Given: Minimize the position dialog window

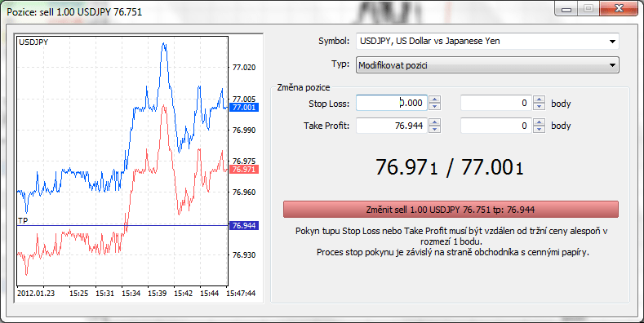Looking at the screenshot, I should (566, 9).
